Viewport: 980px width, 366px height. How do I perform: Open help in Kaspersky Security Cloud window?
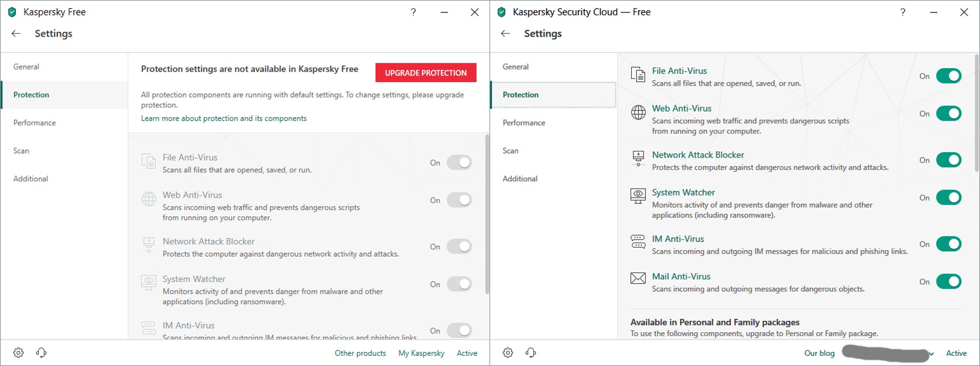(x=902, y=12)
